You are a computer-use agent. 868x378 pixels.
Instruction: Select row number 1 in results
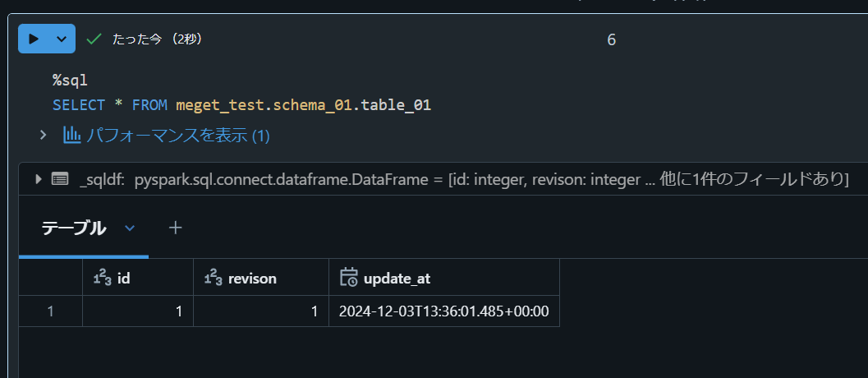coord(51,311)
